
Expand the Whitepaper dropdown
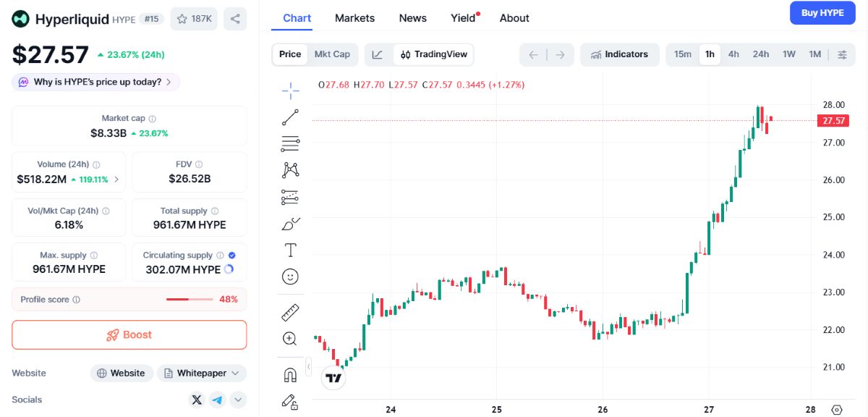tap(202, 374)
